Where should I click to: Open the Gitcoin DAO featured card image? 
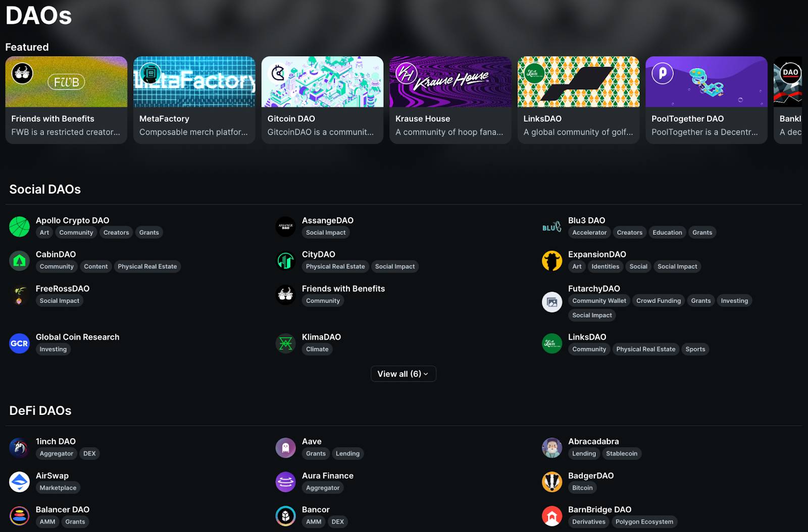coord(322,81)
